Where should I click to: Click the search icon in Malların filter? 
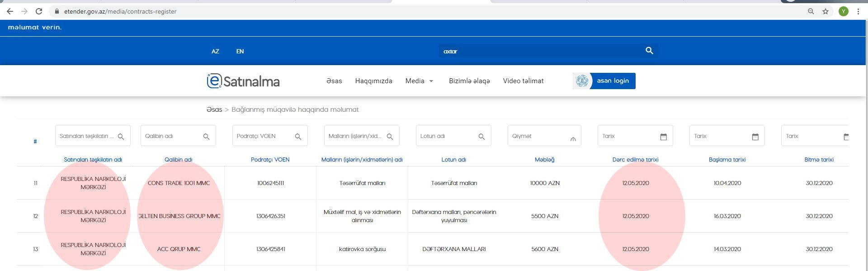pos(390,137)
